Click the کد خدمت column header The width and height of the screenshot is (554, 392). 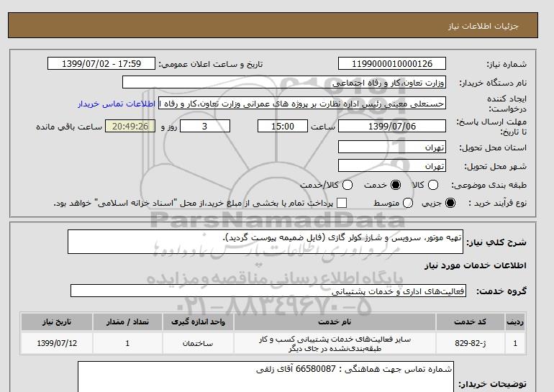(x=471, y=322)
